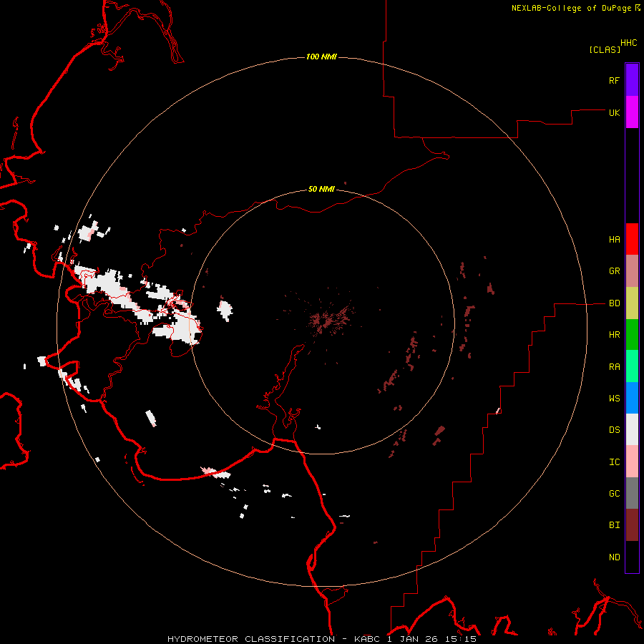The image size is (644, 644).
Task: Click the RA light green legend block
Action: (x=632, y=366)
